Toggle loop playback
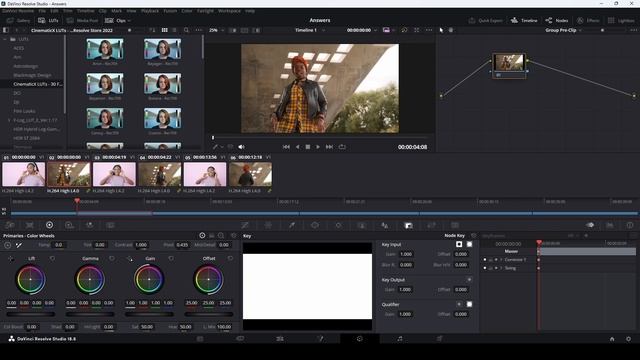Image resolution: width=640 pixels, height=360 pixels. (342, 147)
